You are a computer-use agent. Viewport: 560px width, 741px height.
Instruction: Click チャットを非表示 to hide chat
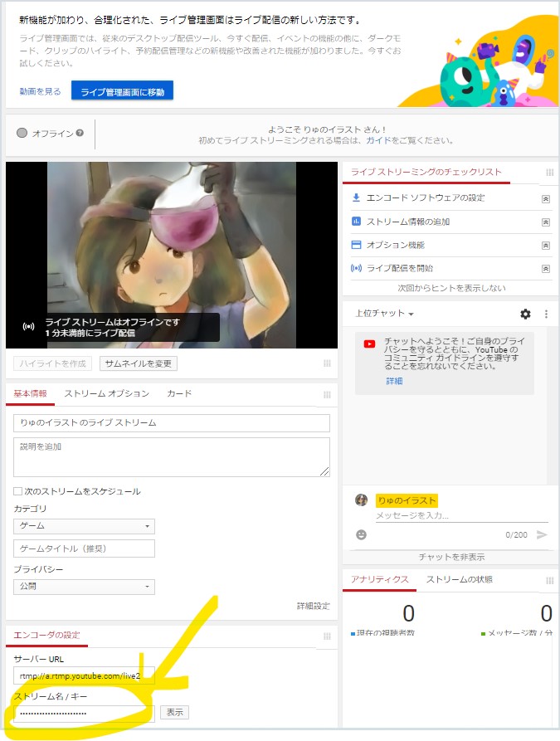(x=451, y=557)
